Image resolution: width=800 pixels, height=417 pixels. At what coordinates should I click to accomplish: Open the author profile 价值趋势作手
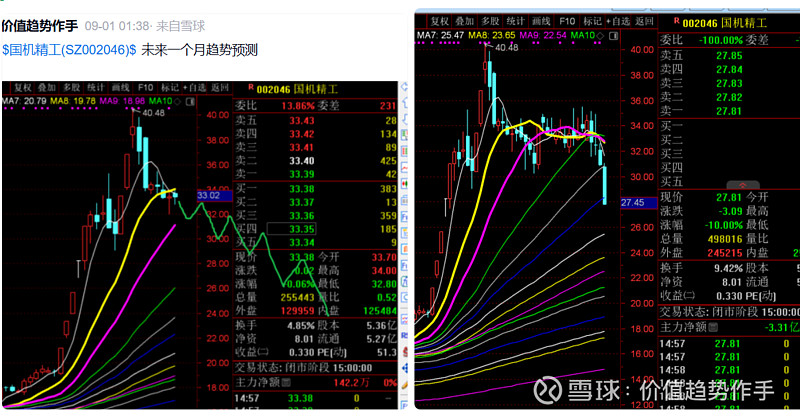[40, 26]
